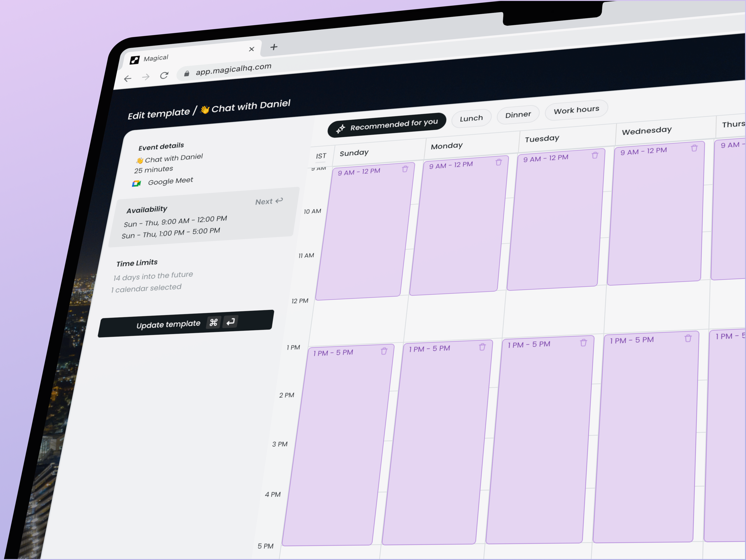This screenshot has width=746, height=560.
Task: Click the app.magicalhq.com address bar
Action: pyautogui.click(x=233, y=69)
